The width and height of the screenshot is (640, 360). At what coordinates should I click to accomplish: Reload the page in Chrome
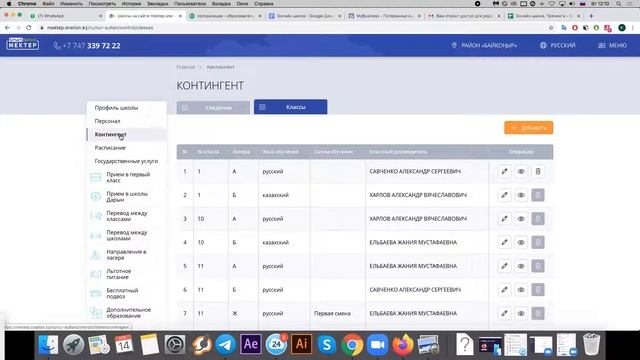coord(29,28)
